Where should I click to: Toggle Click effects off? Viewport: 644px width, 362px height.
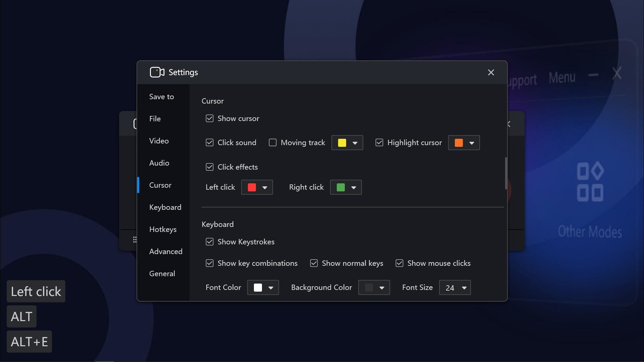(x=209, y=167)
